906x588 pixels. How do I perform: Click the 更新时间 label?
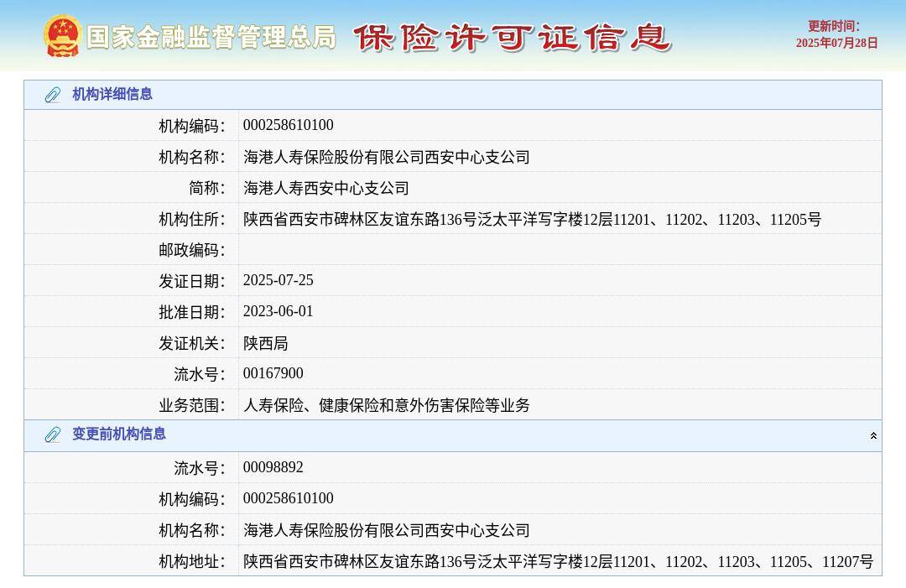click(833, 27)
